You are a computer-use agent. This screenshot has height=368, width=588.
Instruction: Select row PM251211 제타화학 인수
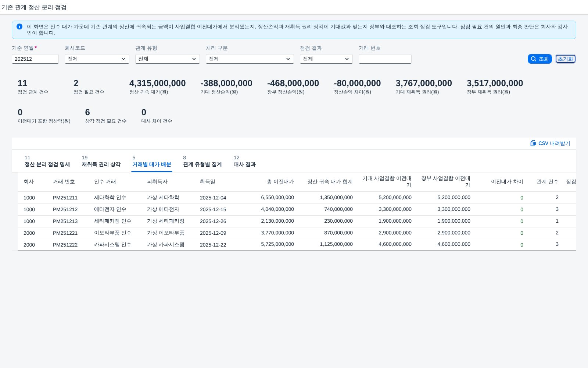pyautogui.click(x=297, y=198)
